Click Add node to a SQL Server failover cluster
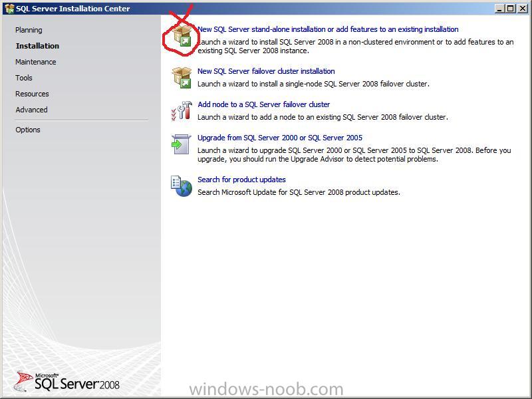532x399 pixels. 263,104
